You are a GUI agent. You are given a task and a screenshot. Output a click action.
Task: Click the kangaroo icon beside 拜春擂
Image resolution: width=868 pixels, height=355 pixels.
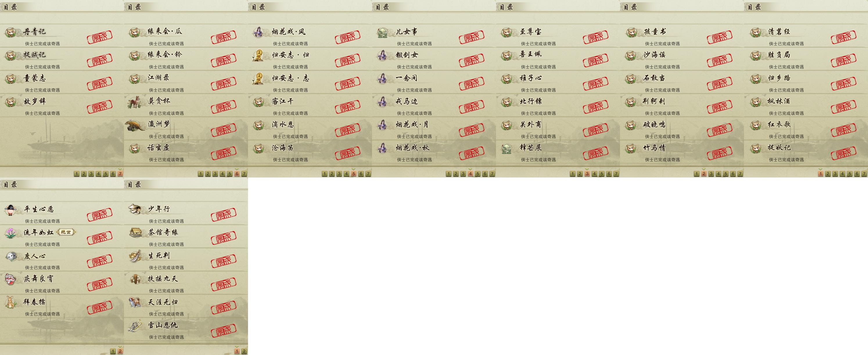11,302
